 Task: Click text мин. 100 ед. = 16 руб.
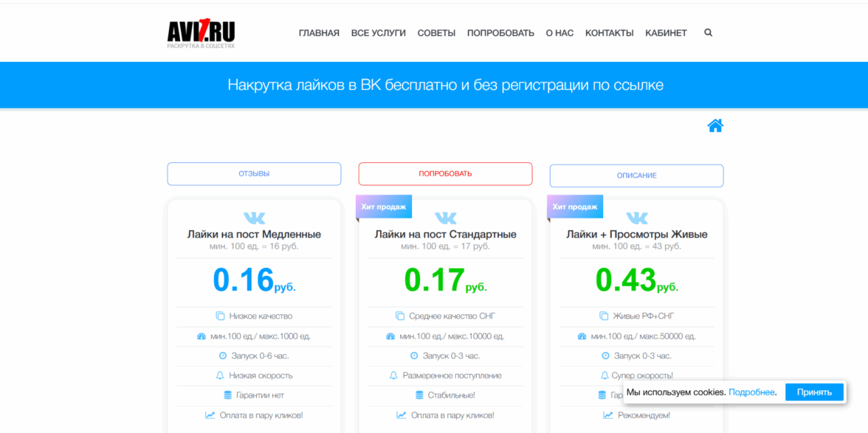click(254, 246)
